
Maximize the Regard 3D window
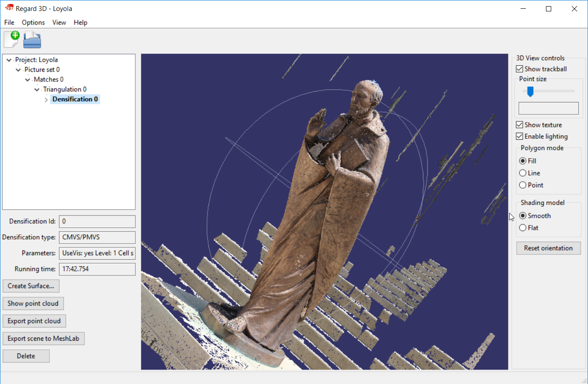click(549, 9)
